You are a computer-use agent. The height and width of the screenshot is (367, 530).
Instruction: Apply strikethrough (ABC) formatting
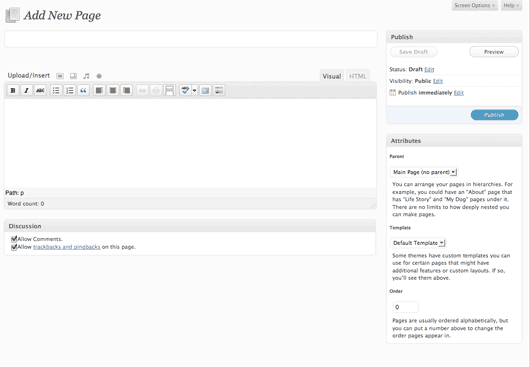(x=40, y=90)
